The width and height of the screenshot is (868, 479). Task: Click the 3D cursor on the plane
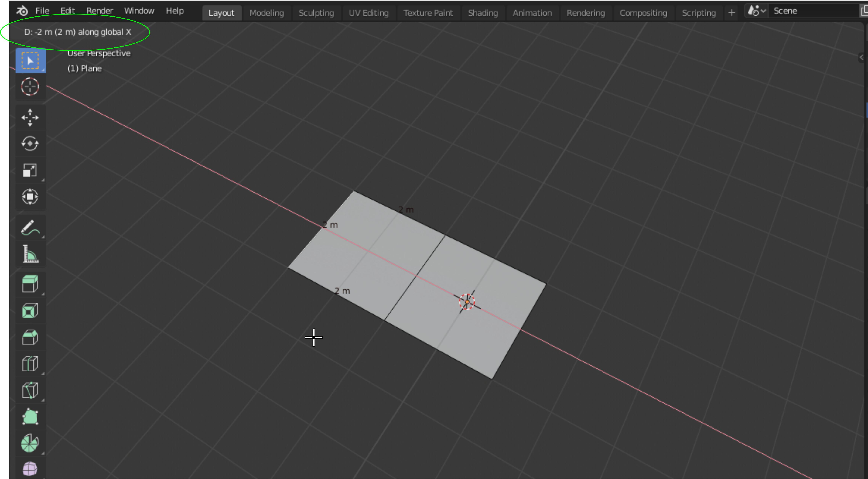(x=467, y=302)
